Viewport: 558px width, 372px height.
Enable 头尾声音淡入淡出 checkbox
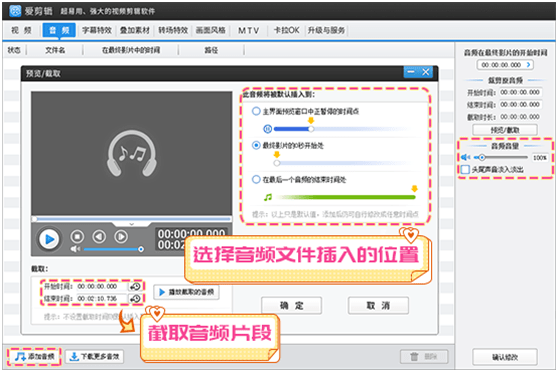(x=465, y=169)
